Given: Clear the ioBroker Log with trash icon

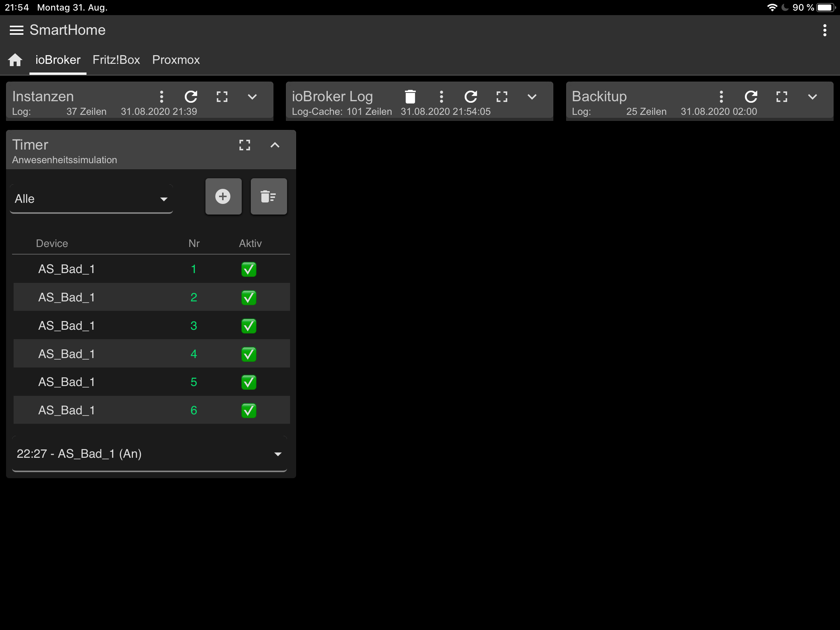Looking at the screenshot, I should [x=410, y=97].
